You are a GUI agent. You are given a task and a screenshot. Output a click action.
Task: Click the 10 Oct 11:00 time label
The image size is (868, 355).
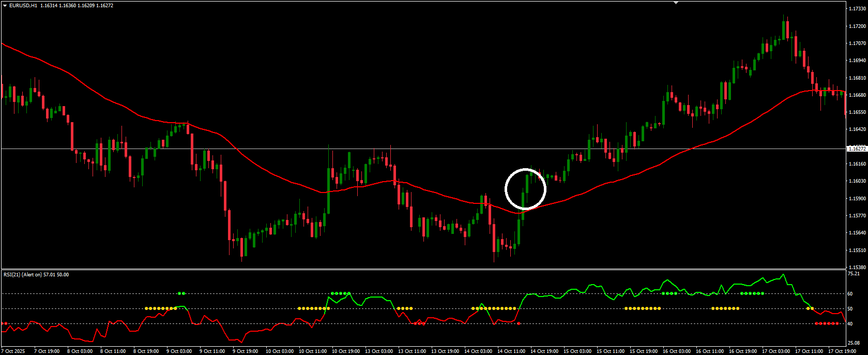point(312,351)
